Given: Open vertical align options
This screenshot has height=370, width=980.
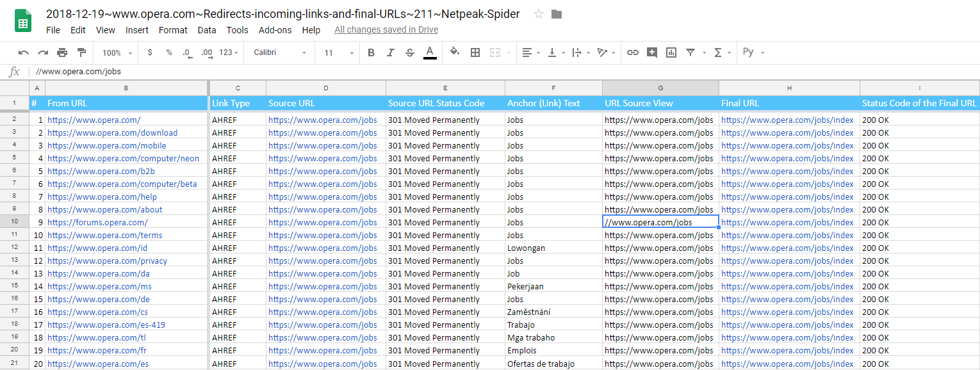Looking at the screenshot, I should [x=555, y=52].
